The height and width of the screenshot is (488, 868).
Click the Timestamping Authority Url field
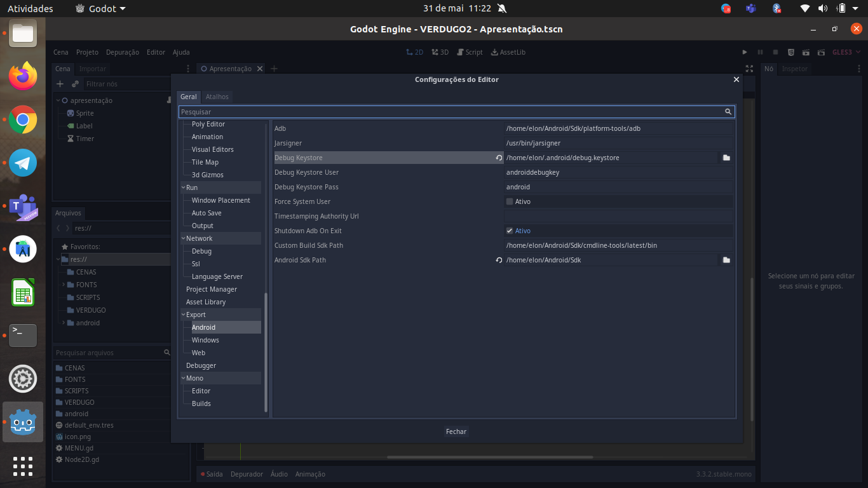(618, 216)
